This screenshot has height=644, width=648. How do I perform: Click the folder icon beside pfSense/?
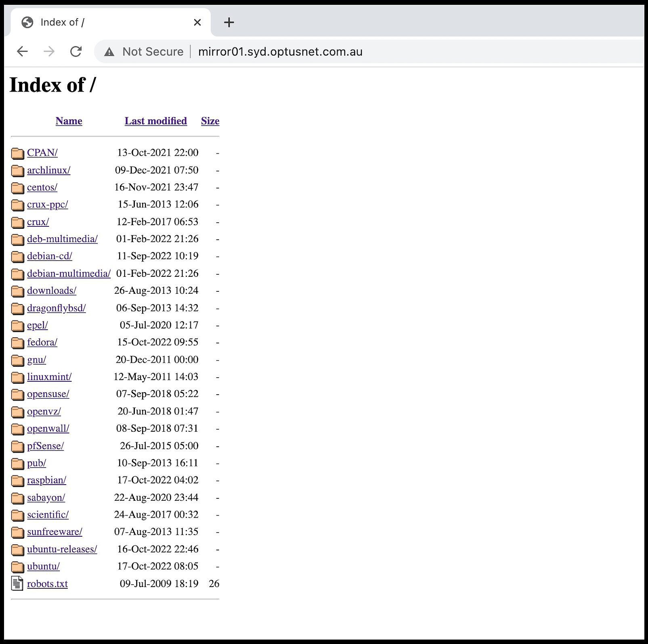point(18,446)
